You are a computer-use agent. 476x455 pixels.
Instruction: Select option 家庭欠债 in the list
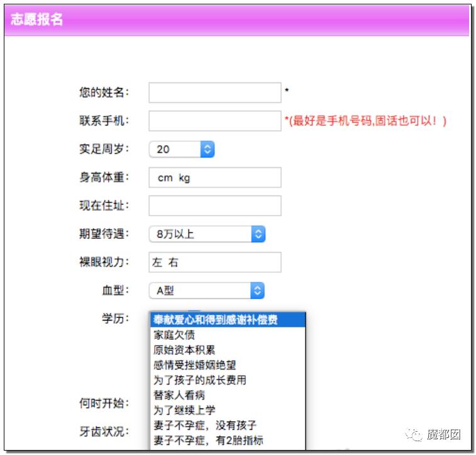[x=228, y=335]
